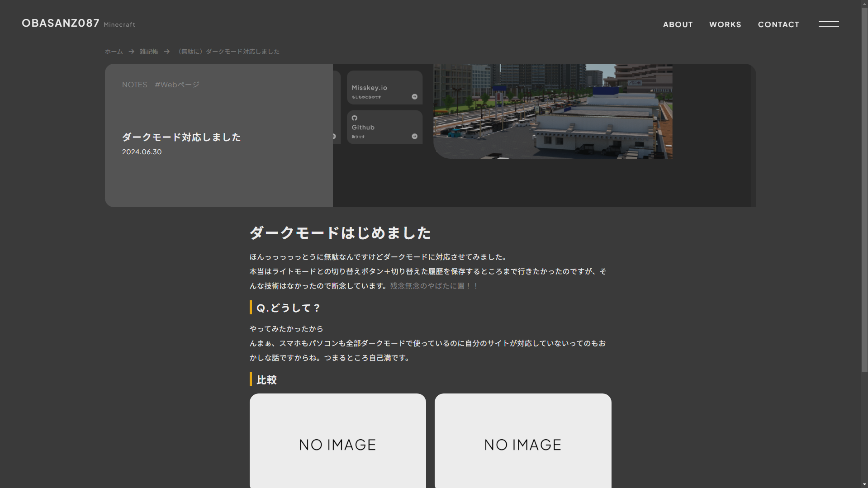Click the NOTES category label
This screenshot has width=868, height=488.
point(134,85)
